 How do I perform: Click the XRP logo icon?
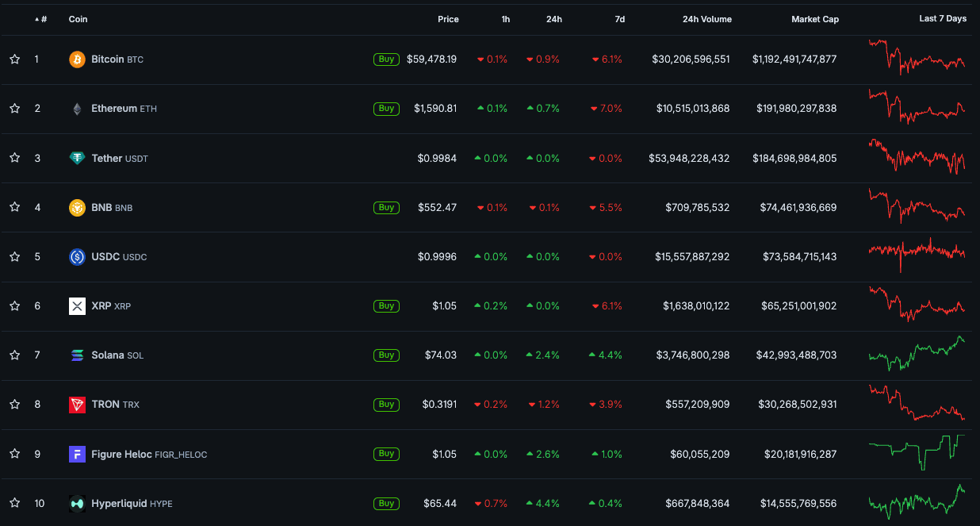pyautogui.click(x=77, y=306)
